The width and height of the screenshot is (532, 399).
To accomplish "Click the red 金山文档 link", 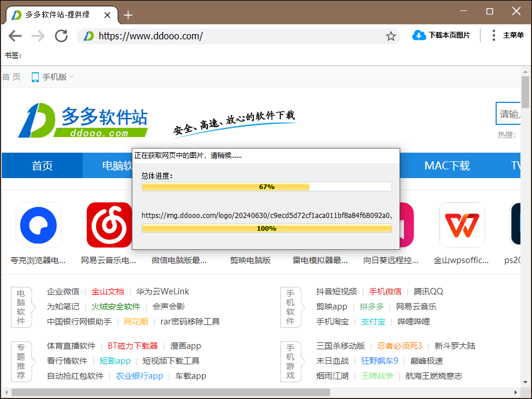I will [x=108, y=291].
